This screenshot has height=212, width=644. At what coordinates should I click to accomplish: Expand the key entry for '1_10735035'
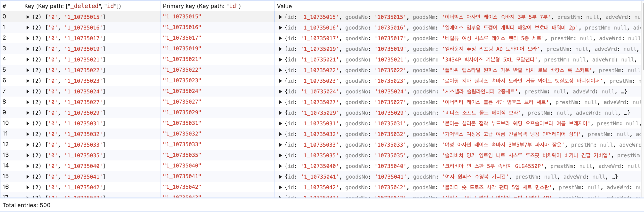pos(28,155)
